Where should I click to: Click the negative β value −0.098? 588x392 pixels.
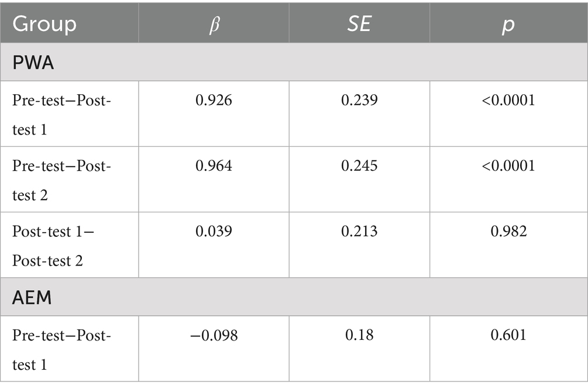click(214, 336)
